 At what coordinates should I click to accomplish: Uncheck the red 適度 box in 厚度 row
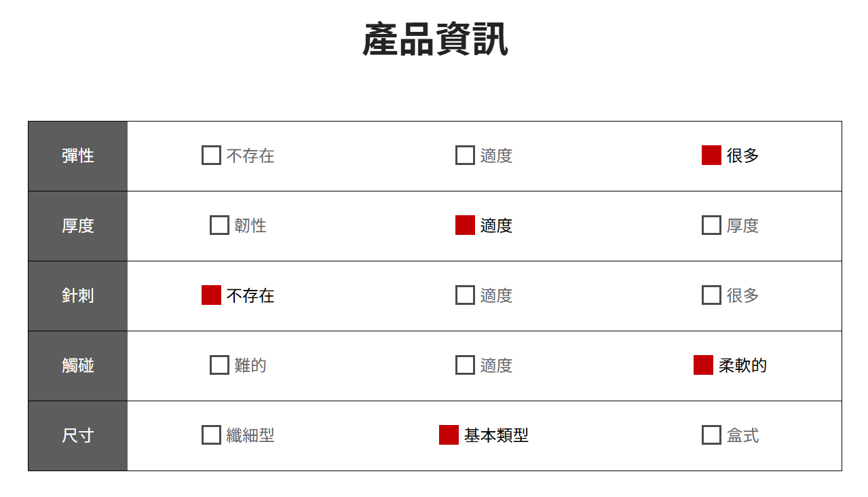click(x=465, y=225)
